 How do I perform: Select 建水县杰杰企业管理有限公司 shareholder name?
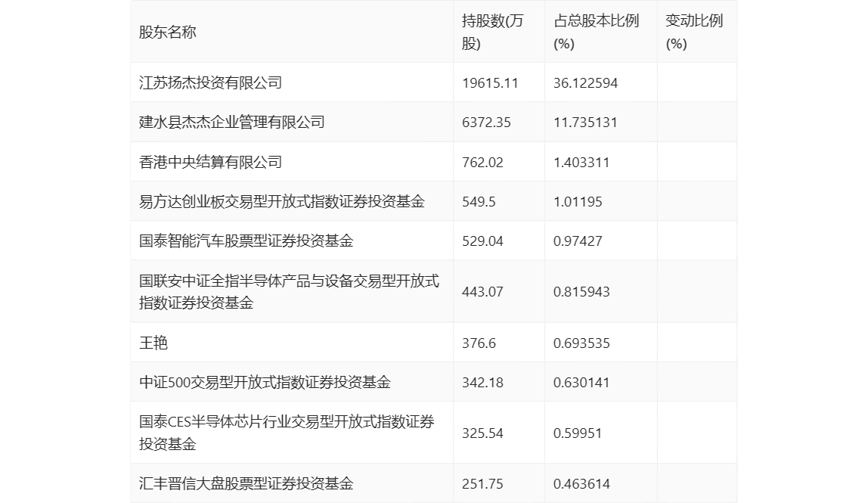(232, 123)
